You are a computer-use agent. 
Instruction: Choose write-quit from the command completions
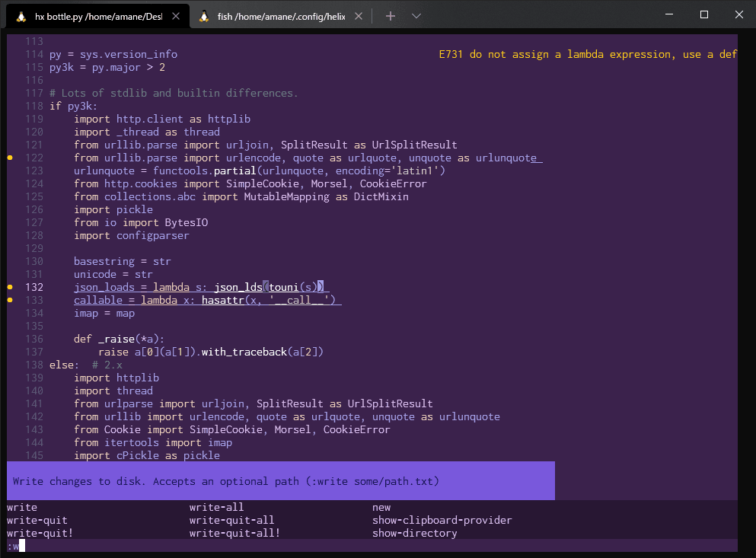(37, 521)
